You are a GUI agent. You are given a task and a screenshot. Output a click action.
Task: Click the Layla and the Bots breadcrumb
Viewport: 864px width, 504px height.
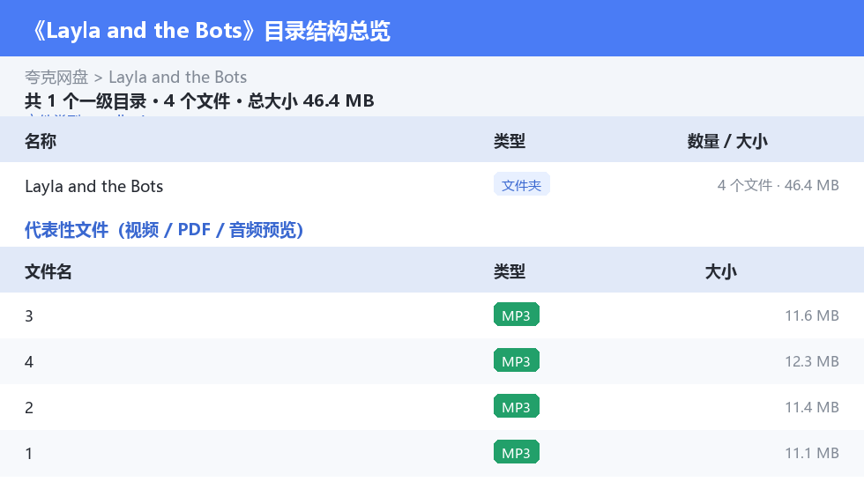click(x=177, y=78)
